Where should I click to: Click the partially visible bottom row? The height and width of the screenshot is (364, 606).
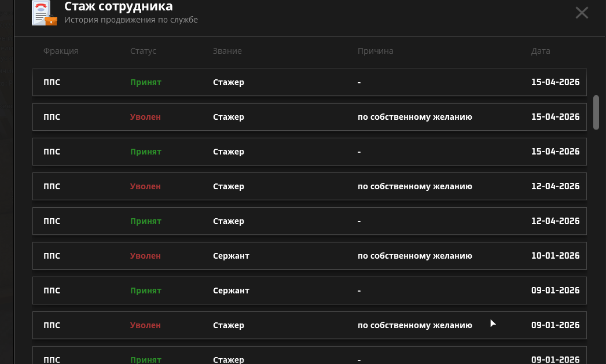point(309,356)
